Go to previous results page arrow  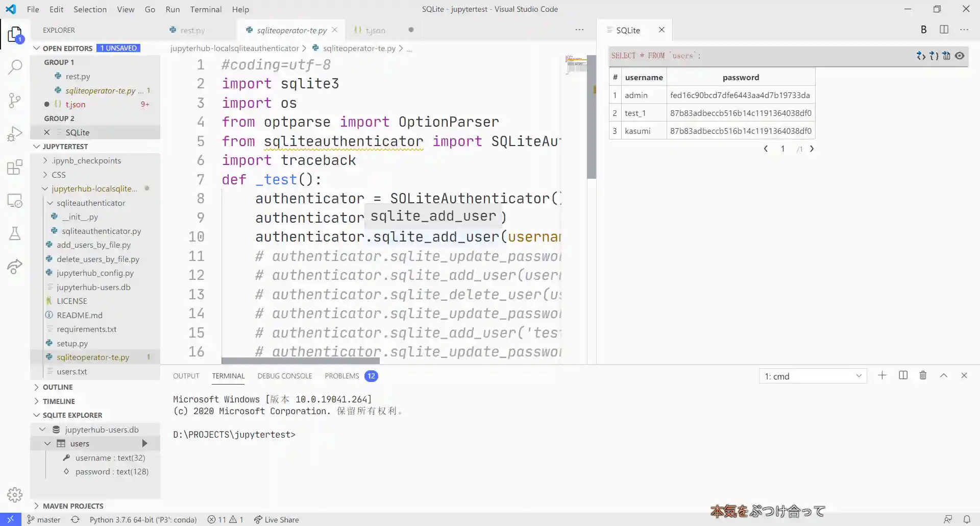coord(766,149)
